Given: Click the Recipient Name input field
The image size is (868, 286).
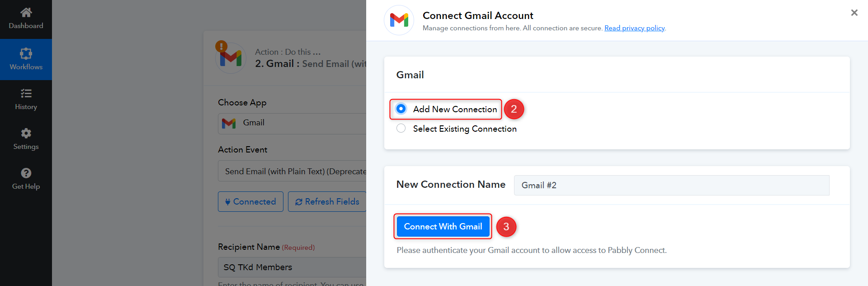Looking at the screenshot, I should tap(292, 267).
